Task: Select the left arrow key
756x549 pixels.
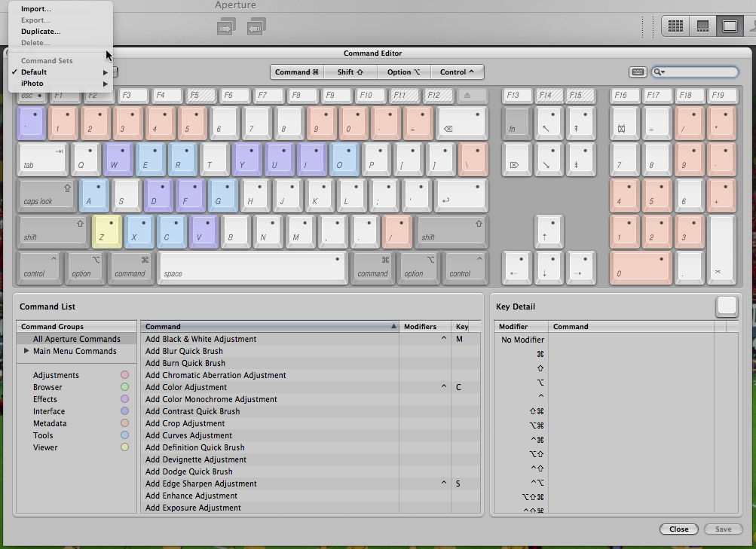Action: coord(516,268)
